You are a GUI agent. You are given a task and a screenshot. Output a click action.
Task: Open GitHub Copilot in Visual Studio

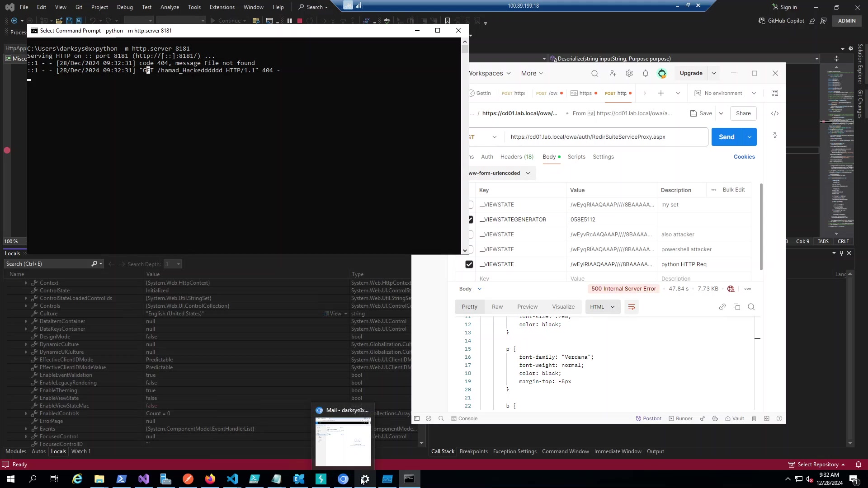(782, 21)
